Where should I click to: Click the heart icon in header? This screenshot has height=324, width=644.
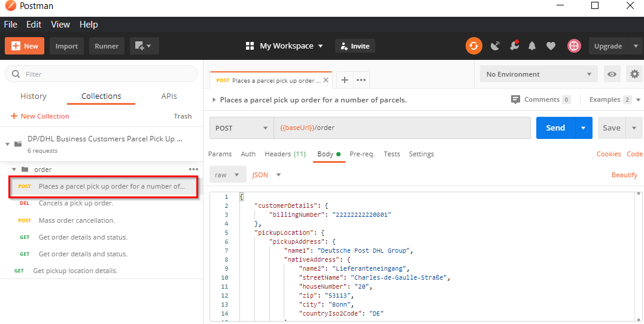[551, 46]
